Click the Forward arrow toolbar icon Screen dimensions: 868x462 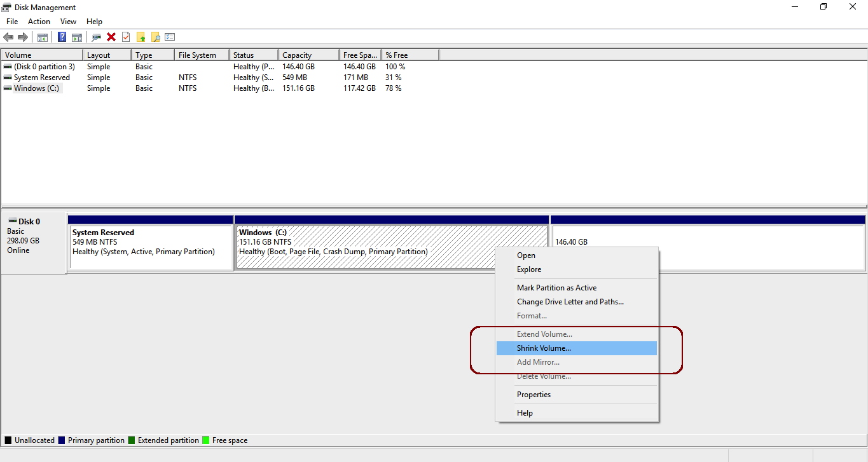tap(23, 37)
